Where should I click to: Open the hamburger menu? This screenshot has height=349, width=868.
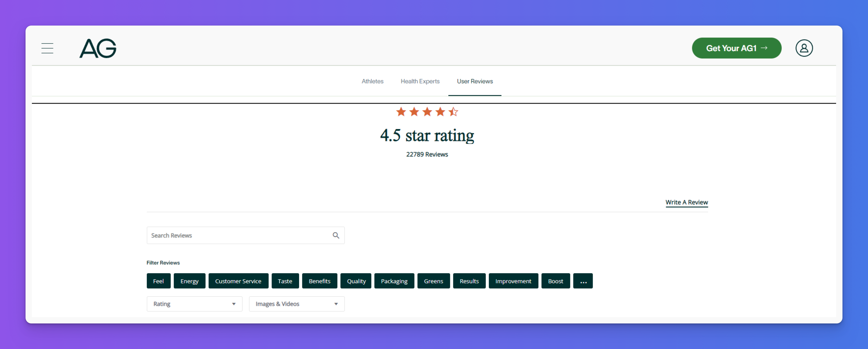pyautogui.click(x=47, y=48)
